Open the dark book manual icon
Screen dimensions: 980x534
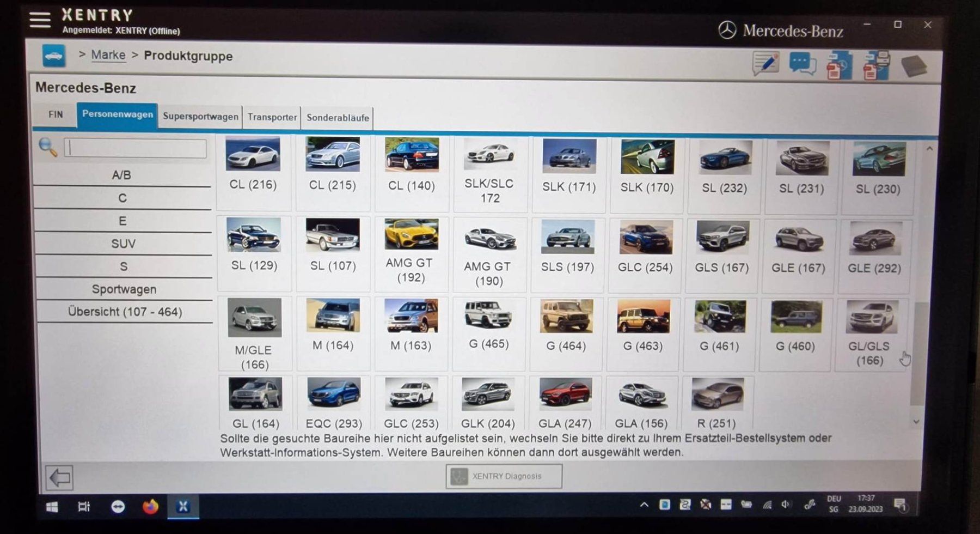click(x=914, y=66)
